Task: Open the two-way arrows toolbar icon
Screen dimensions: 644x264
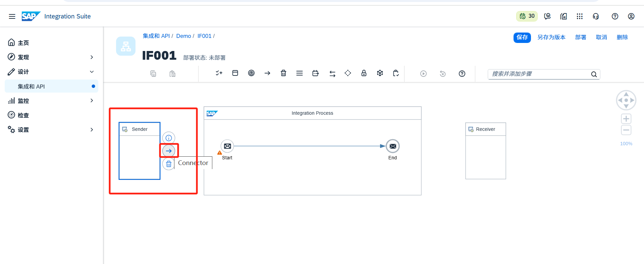Action: [332, 74]
